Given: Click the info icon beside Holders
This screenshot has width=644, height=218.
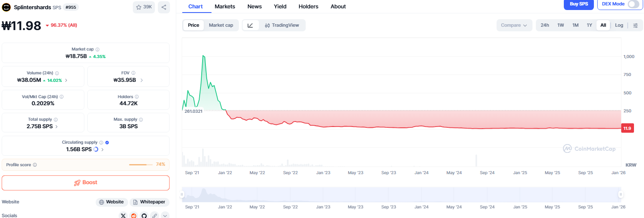Looking at the screenshot, I should pyautogui.click(x=137, y=97).
